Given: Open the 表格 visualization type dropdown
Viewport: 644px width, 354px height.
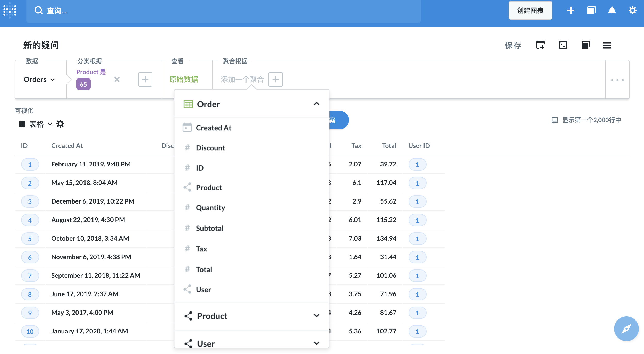Looking at the screenshot, I should click(x=36, y=124).
